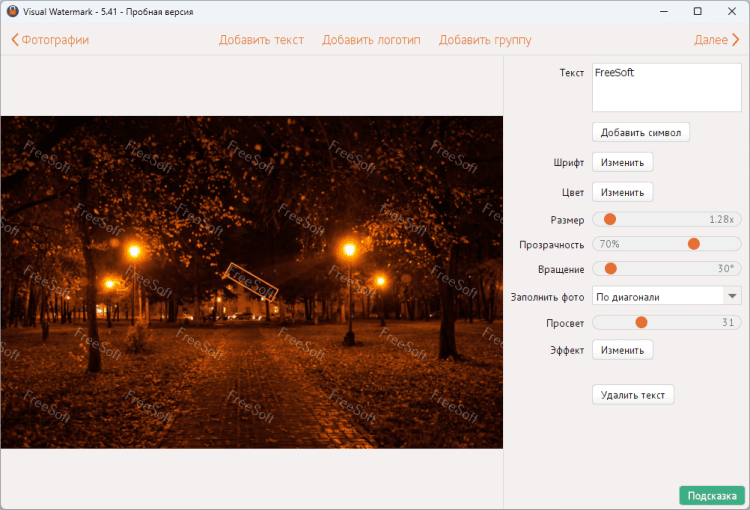Click the Visual Watermark app icon

pyautogui.click(x=12, y=11)
